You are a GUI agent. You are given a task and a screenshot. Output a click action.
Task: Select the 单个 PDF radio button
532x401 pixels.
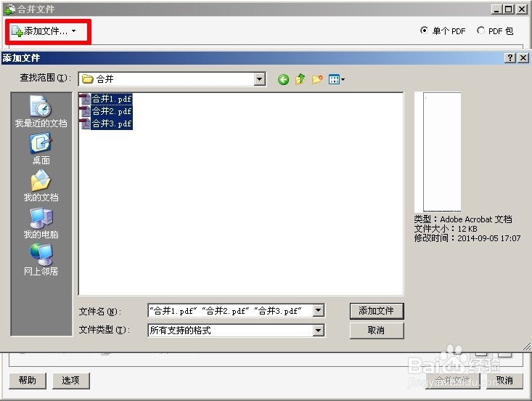424,31
